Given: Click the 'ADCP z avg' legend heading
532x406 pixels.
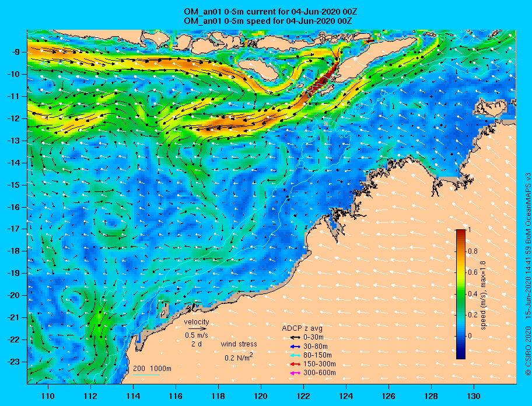Looking at the screenshot, I should tap(302, 328).
